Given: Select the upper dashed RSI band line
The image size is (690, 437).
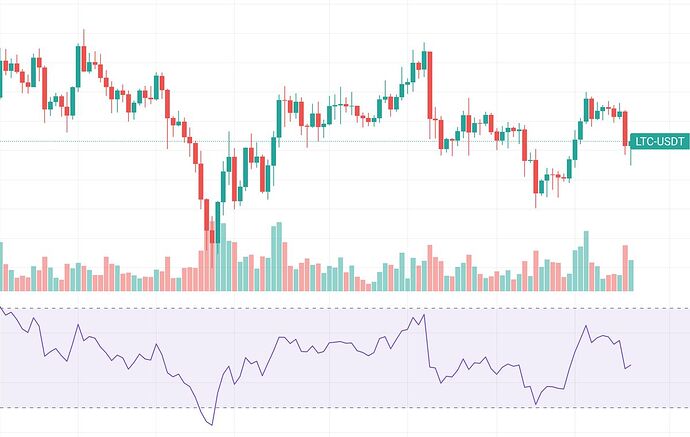Looking at the screenshot, I should (x=300, y=308).
